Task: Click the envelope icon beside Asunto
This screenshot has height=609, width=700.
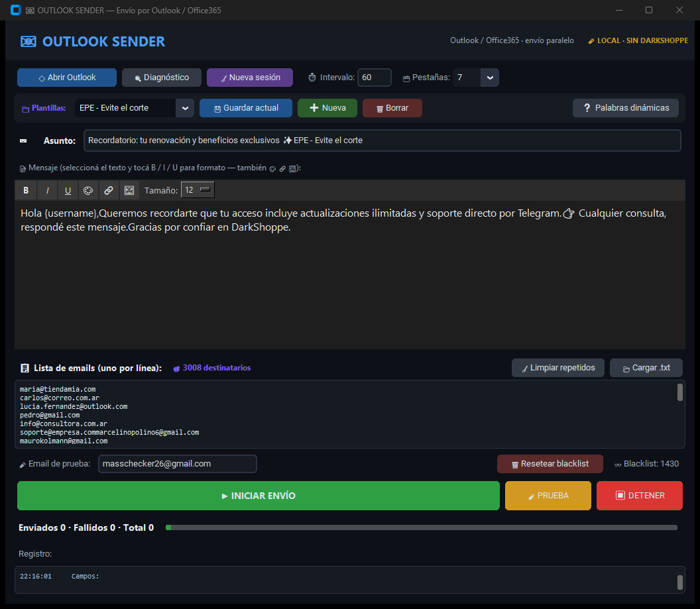Action: [x=23, y=141]
